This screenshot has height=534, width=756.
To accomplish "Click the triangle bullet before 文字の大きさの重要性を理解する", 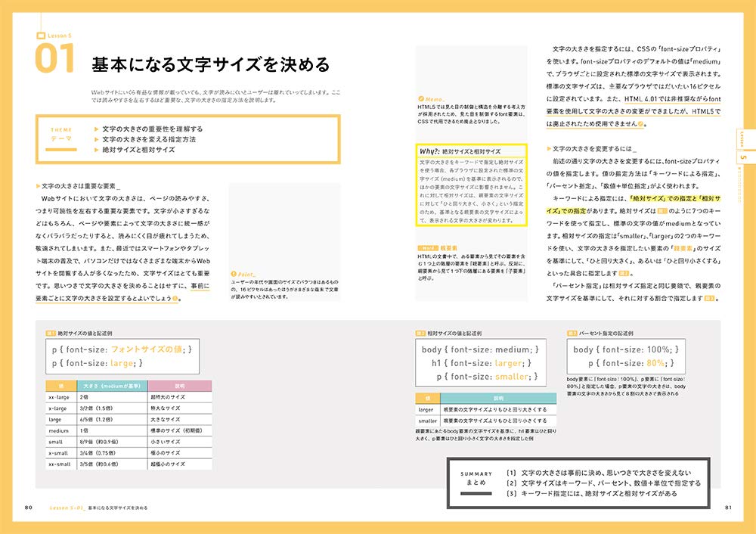I will [x=97, y=129].
